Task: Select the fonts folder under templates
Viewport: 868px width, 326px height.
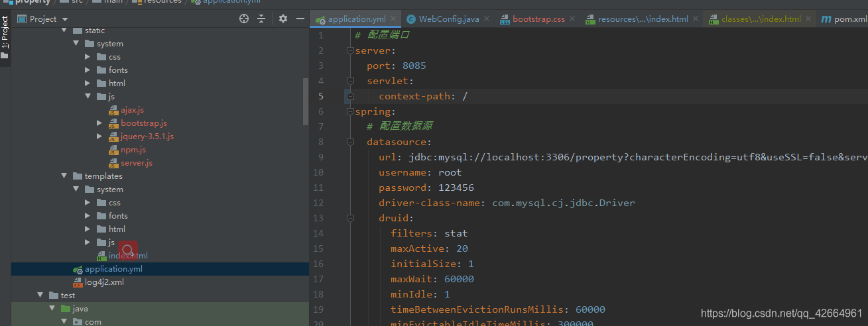Action: click(x=118, y=216)
